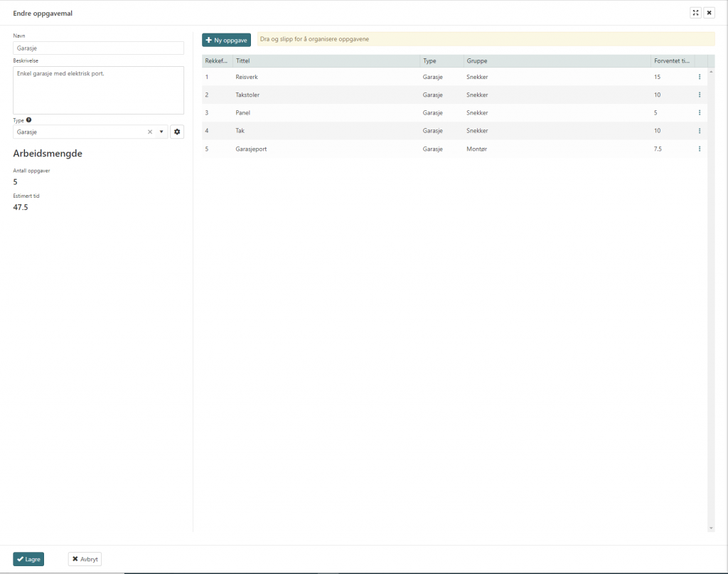Open three-dot menu for Takstoler row
728x574 pixels.
(700, 95)
